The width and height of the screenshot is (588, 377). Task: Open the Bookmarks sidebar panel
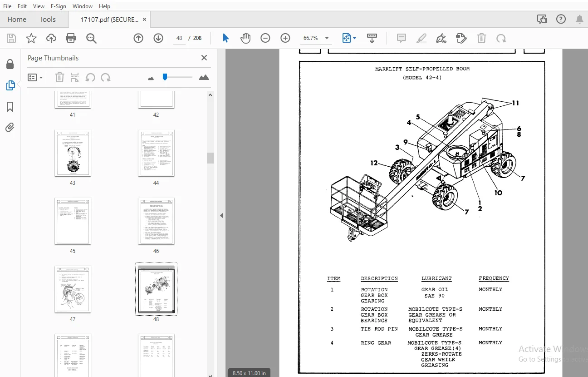[x=10, y=107]
